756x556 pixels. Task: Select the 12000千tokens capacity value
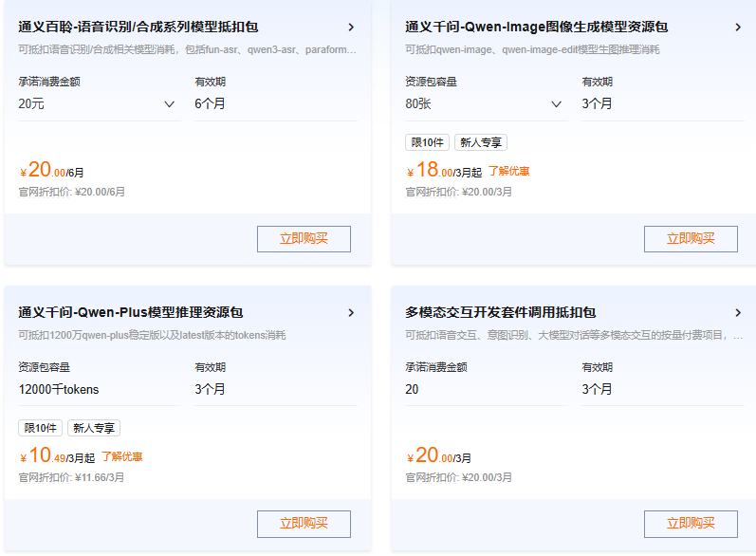click(59, 389)
